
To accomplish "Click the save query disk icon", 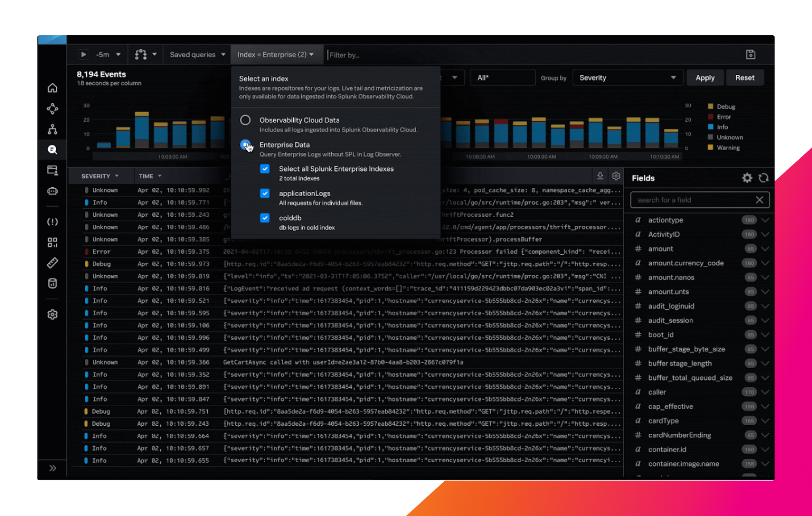I will pos(751,54).
